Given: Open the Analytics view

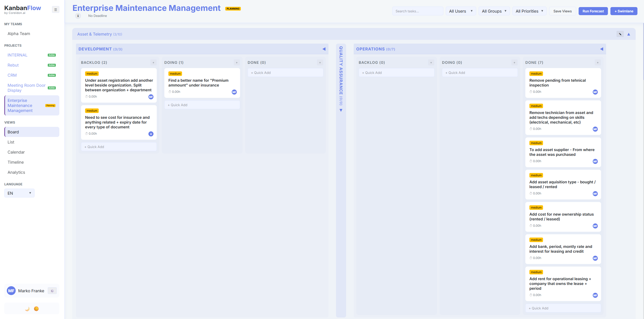Looking at the screenshot, I should point(16,172).
